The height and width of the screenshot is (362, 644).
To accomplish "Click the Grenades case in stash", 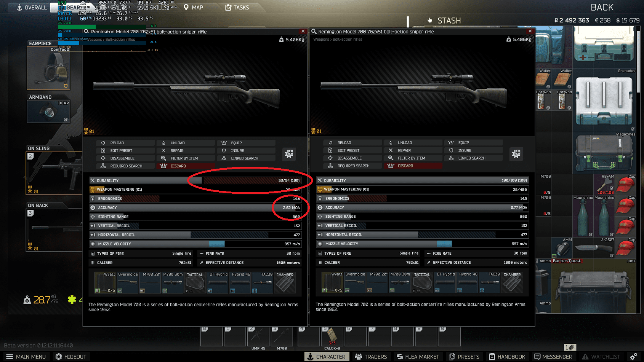I will pos(604,100).
